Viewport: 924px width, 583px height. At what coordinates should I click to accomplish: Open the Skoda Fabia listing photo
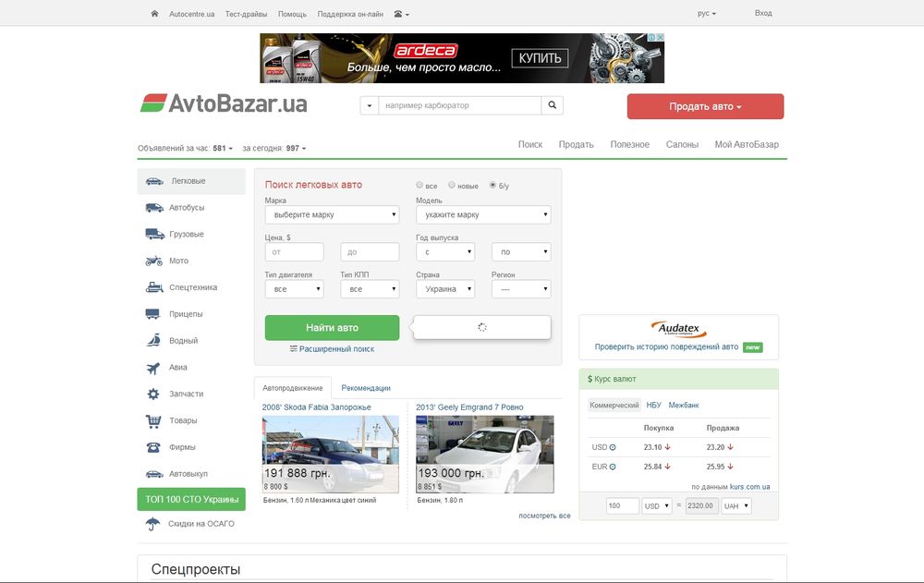pos(331,455)
